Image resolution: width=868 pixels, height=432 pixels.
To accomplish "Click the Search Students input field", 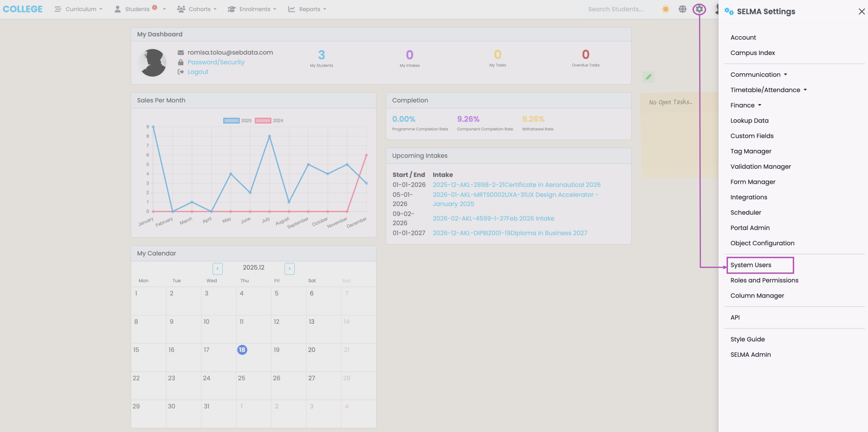I will point(615,9).
